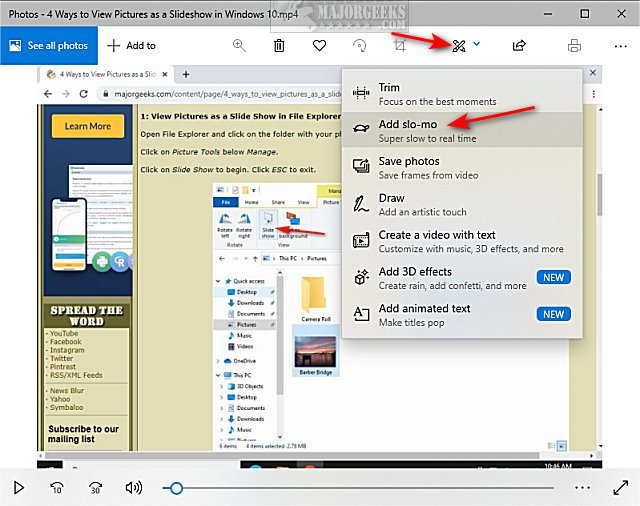Click the Rotate left ribbon icon

pyautogui.click(x=225, y=225)
